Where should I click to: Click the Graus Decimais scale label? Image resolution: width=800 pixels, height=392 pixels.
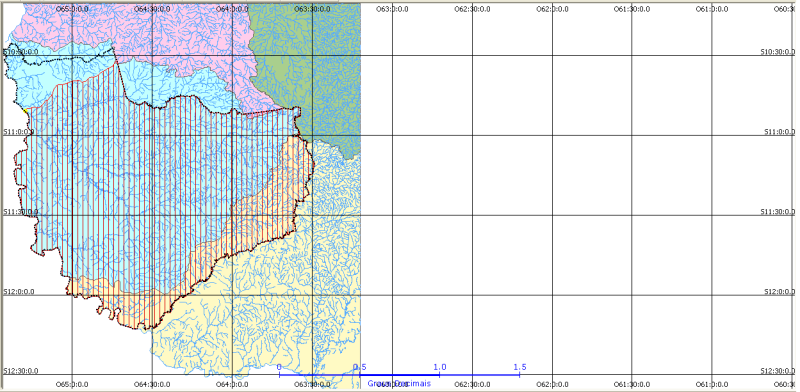coord(399,383)
